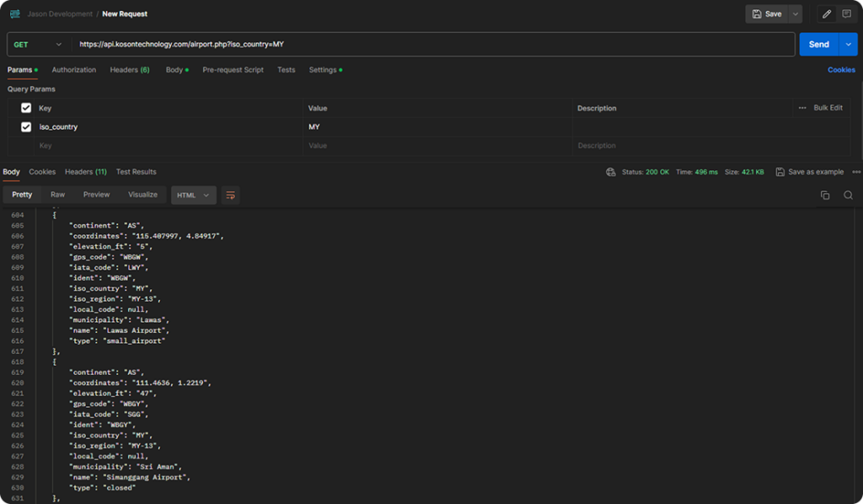This screenshot has height=504, width=863.
Task: Open the Test Results response tab
Action: coord(136,172)
